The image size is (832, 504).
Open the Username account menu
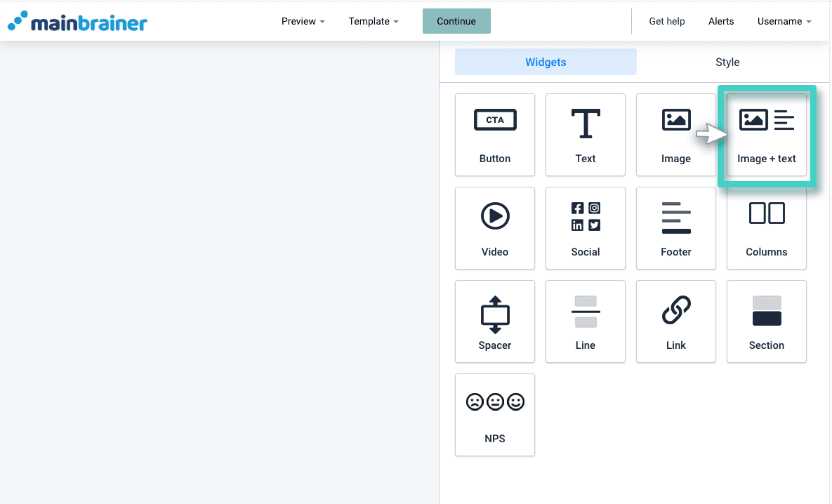(x=784, y=22)
